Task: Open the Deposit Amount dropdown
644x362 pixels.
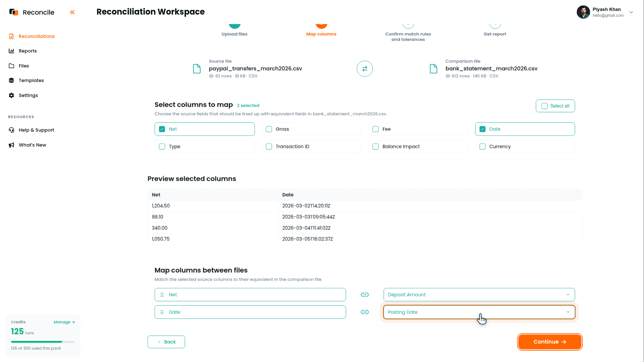Action: click(479, 295)
